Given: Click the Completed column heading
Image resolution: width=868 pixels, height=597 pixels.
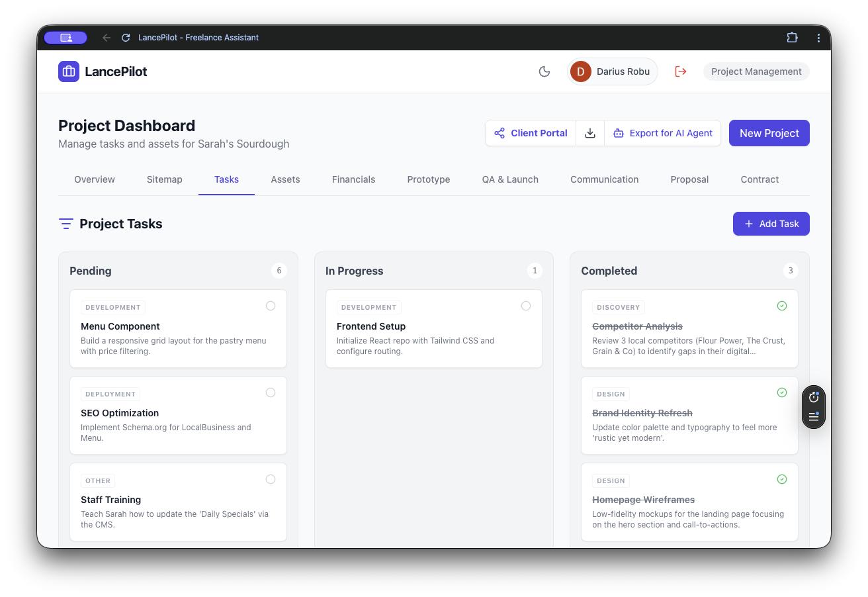Looking at the screenshot, I should point(609,271).
